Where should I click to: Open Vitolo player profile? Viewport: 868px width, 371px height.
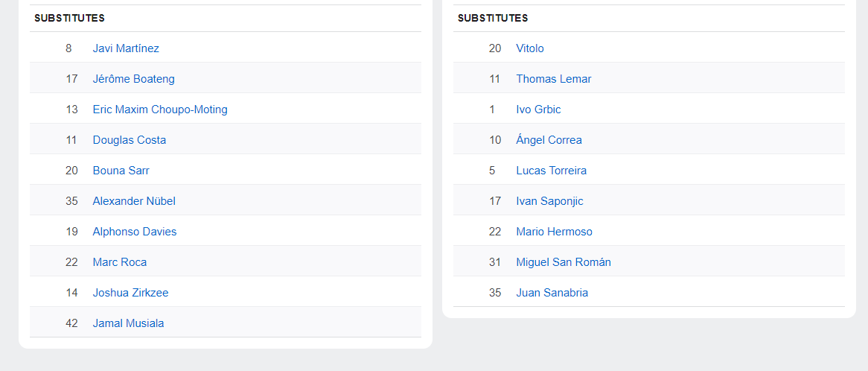(530, 48)
